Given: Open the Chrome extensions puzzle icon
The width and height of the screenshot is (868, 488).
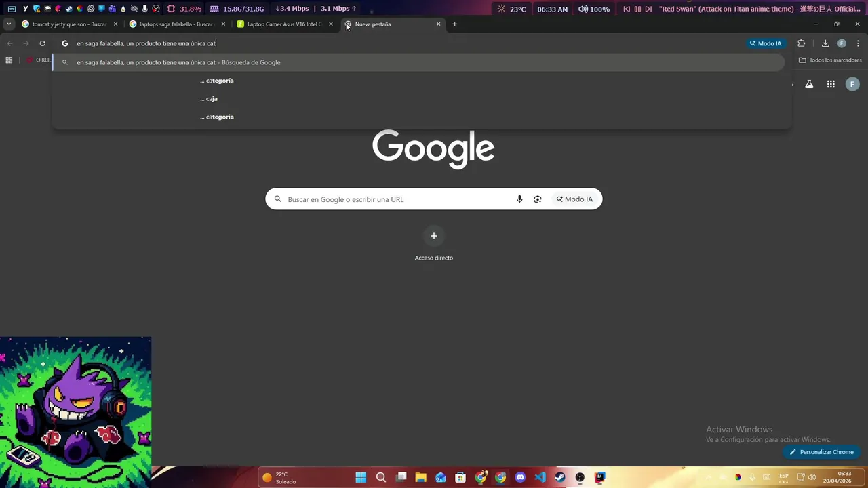Looking at the screenshot, I should [801, 43].
